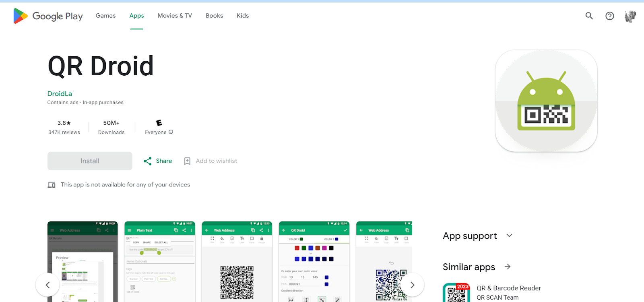Open the help center icon

[610, 16]
